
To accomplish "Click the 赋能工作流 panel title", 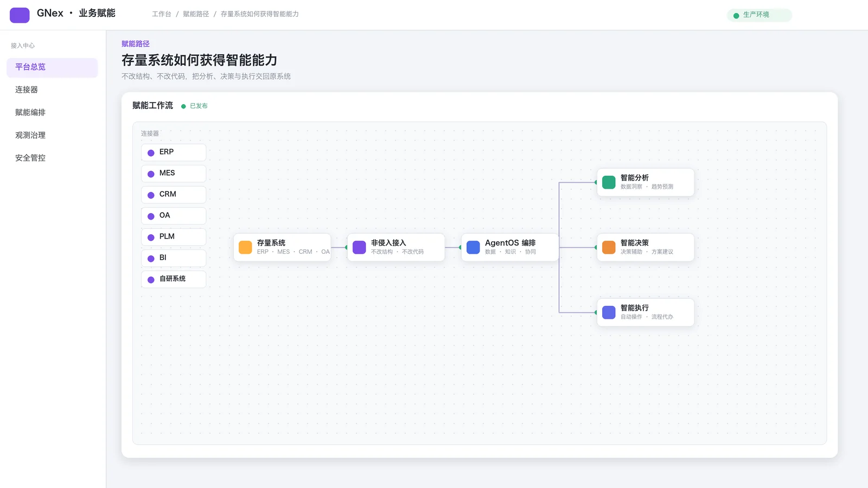I will 152,106.
